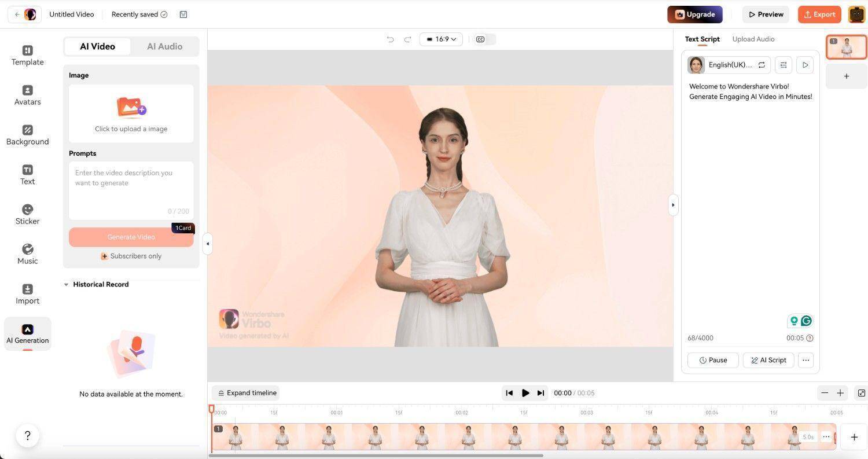This screenshot has width=868, height=459.
Task: Open the Avatars panel
Action: click(27, 96)
